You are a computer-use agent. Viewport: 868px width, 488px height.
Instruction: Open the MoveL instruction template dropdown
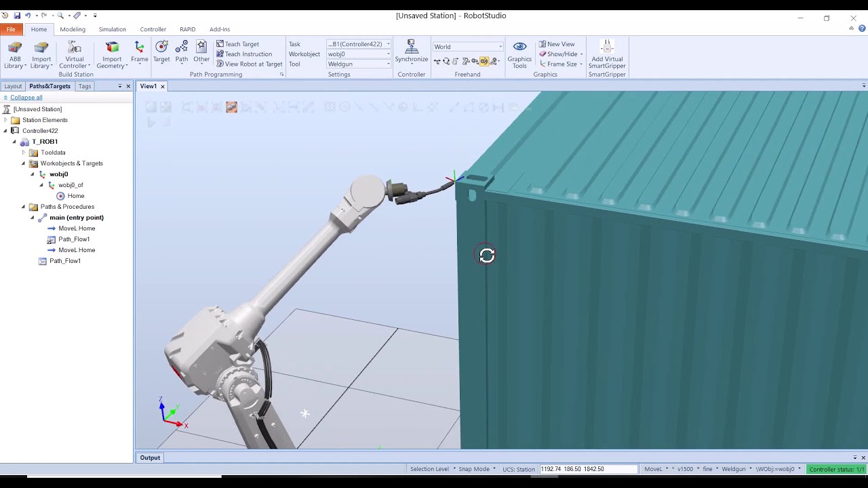pyautogui.click(x=656, y=469)
